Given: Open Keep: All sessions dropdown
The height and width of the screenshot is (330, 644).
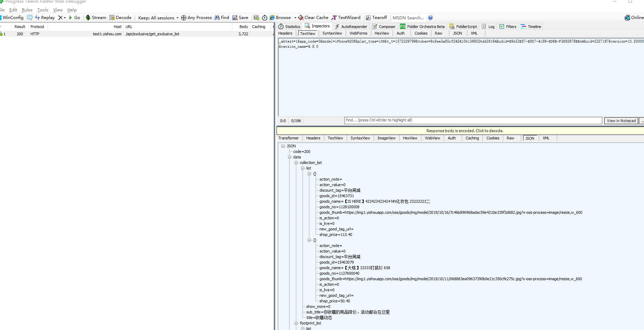Looking at the screenshot, I should [x=158, y=18].
